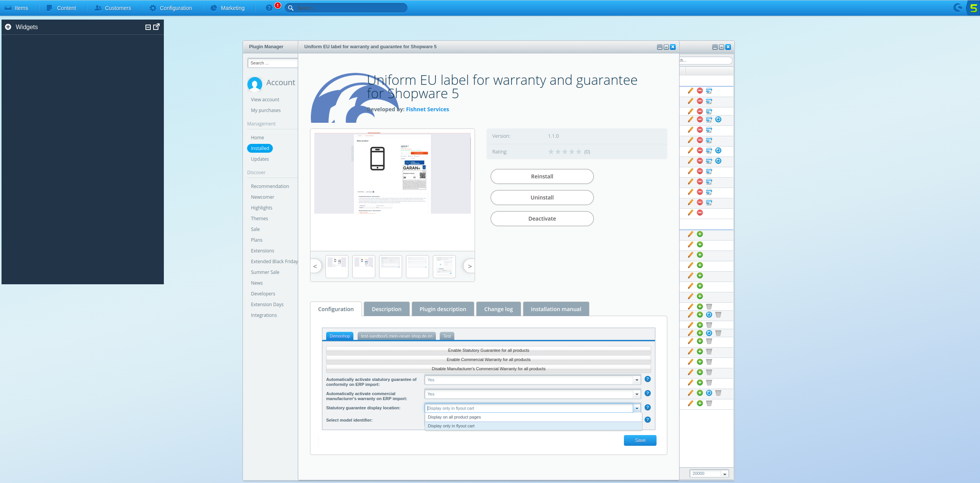Image resolution: width=980 pixels, height=483 pixels.
Task: Focus the Plugin Manager search field
Action: point(273,63)
